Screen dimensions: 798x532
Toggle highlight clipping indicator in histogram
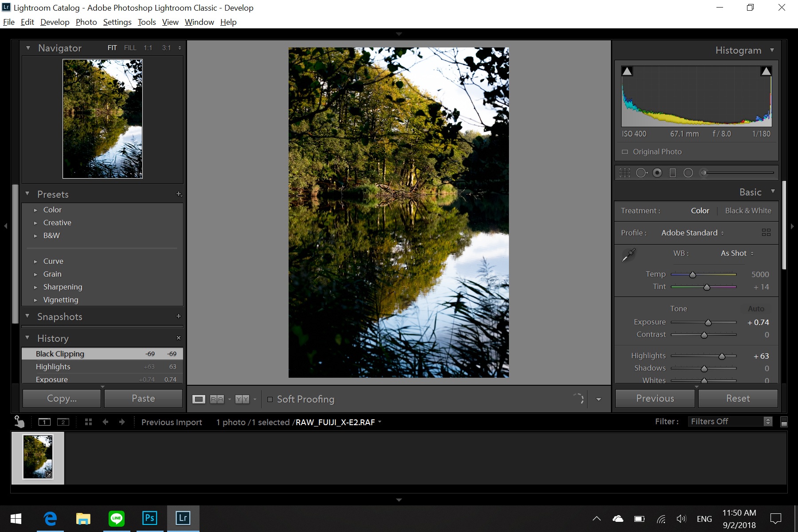pyautogui.click(x=766, y=71)
